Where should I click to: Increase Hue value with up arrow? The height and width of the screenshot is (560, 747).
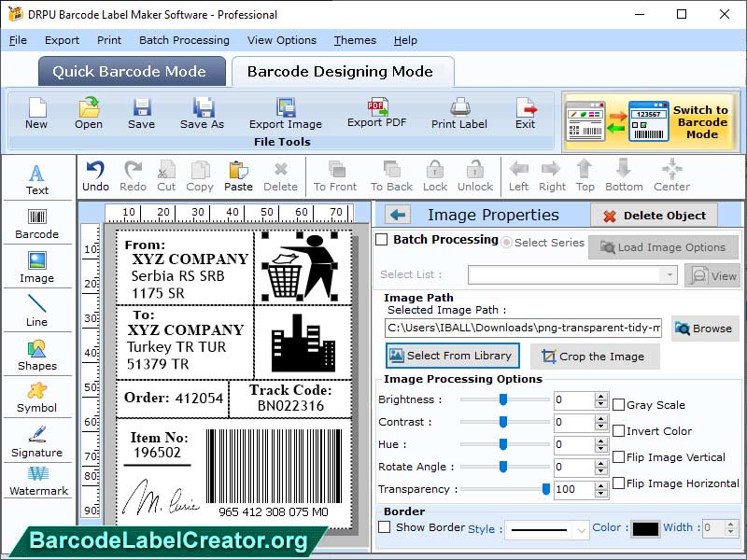(x=601, y=441)
